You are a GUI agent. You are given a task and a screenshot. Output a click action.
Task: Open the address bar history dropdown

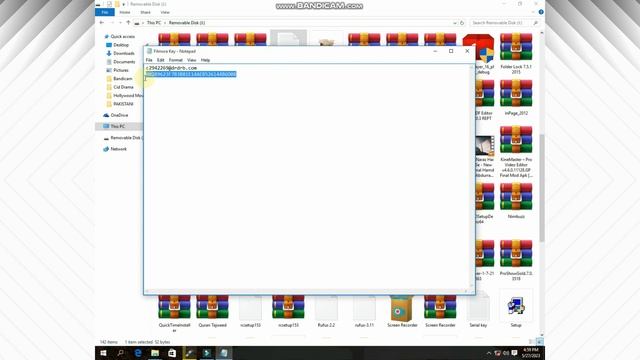tap(455, 23)
